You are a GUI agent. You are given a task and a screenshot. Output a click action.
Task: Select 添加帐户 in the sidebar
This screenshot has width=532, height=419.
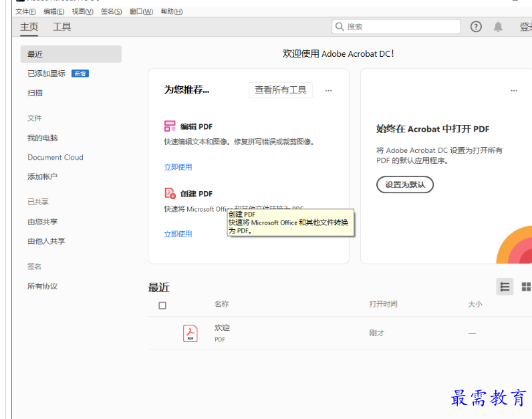point(42,177)
